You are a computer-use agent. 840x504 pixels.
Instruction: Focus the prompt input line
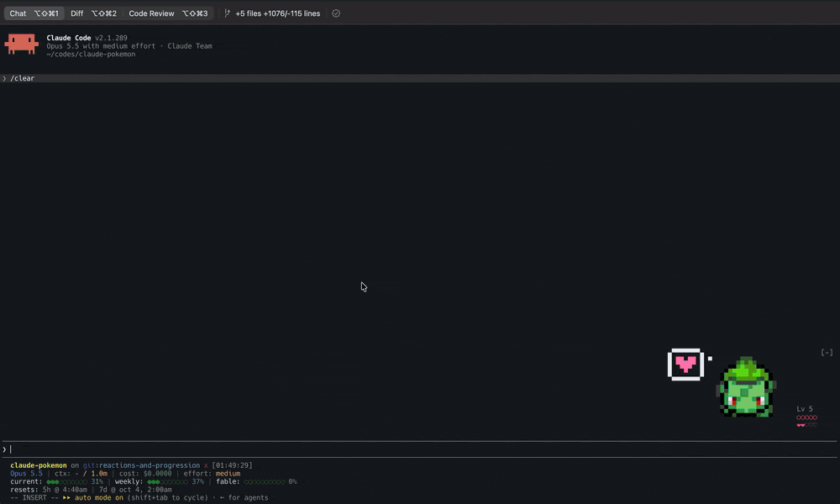pyautogui.click(x=420, y=449)
